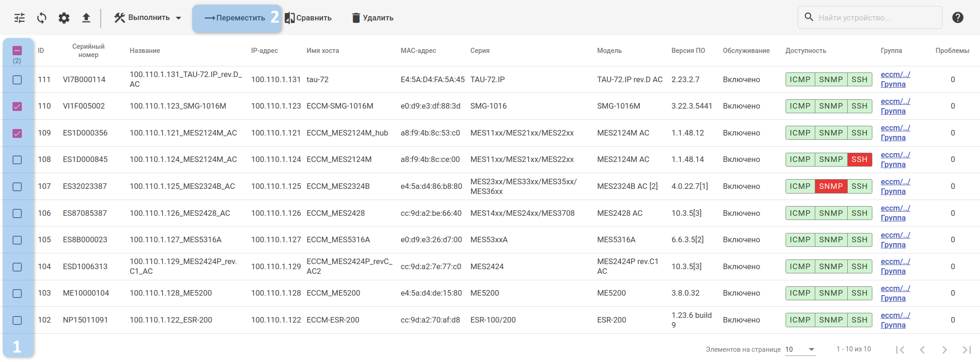Screen dimensions: 980x362
Task: Go to the first page icon
Action: [900, 349]
